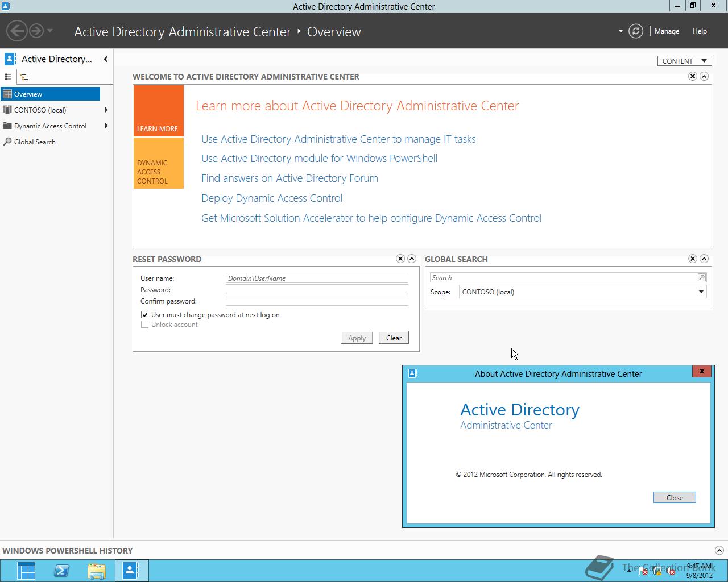This screenshot has height=582, width=728.
Task: Open the dropdown arrow left of Refresh
Action: [621, 31]
